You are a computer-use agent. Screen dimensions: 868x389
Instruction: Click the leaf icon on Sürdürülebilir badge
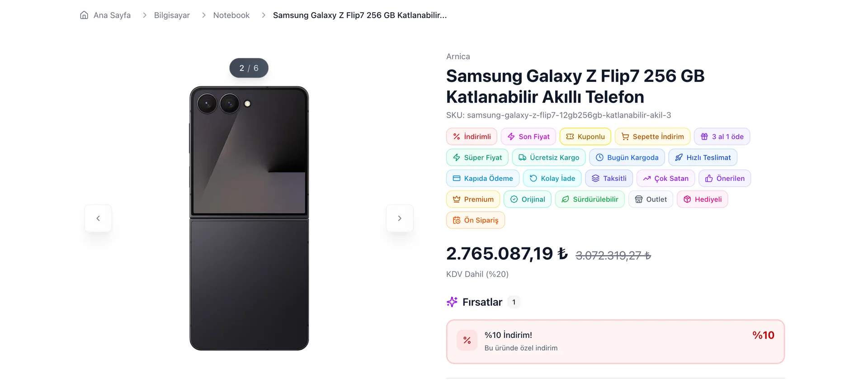(565, 199)
